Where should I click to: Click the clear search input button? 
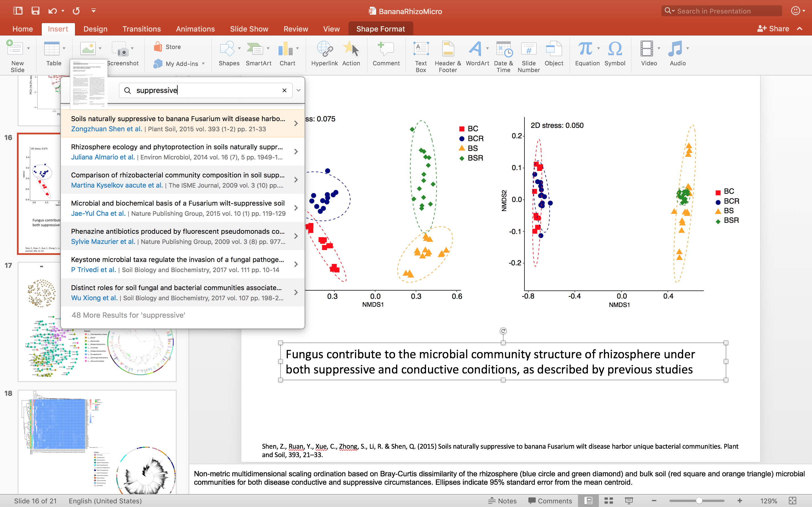coord(284,90)
